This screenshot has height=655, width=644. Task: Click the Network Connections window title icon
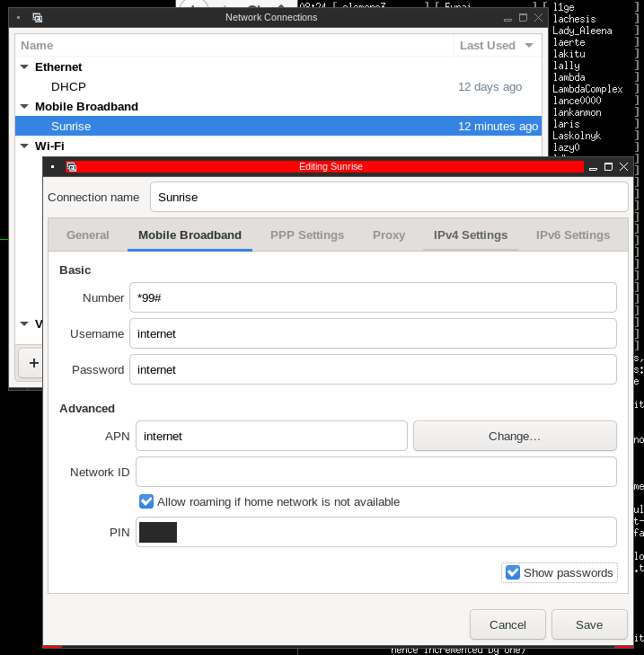[x=38, y=18]
